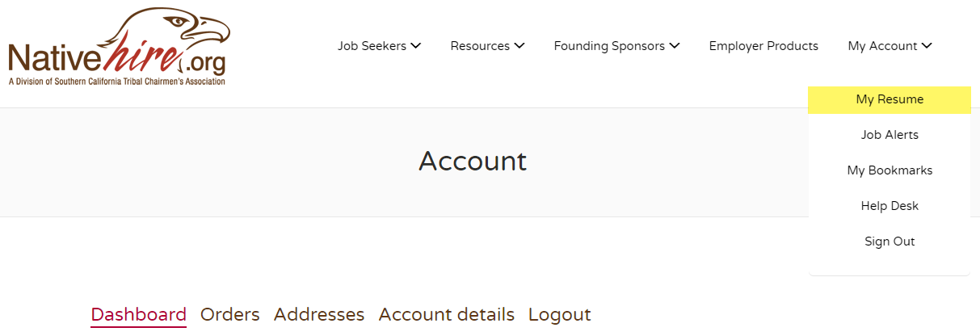Click the Founding Sponsors menu label
The width and height of the screenshot is (980, 336).
(x=609, y=46)
